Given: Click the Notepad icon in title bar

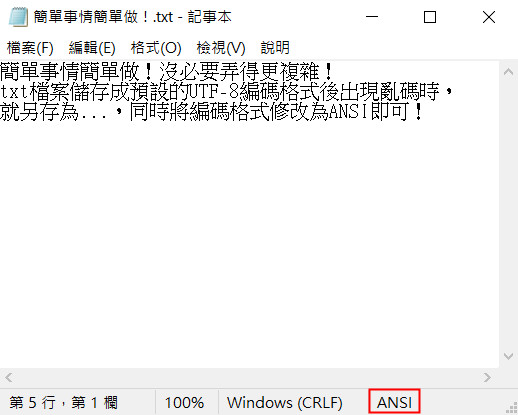Looking at the screenshot, I should click(x=18, y=17).
